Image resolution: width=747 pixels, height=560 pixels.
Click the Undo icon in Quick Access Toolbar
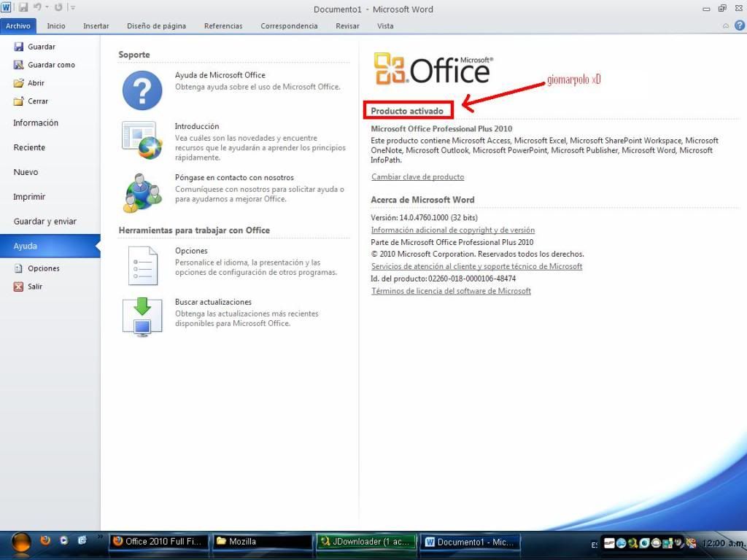(37, 7)
